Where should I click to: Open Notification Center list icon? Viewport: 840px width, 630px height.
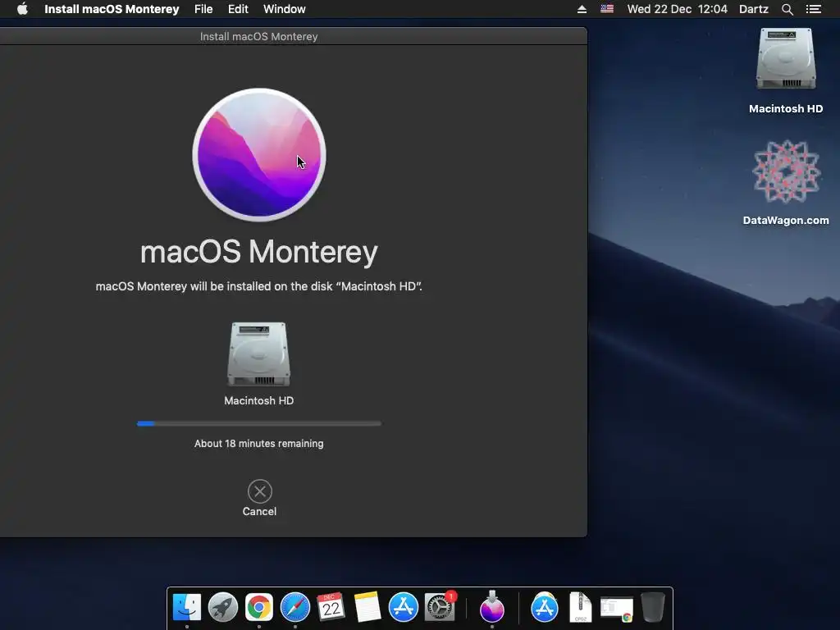coord(814,9)
